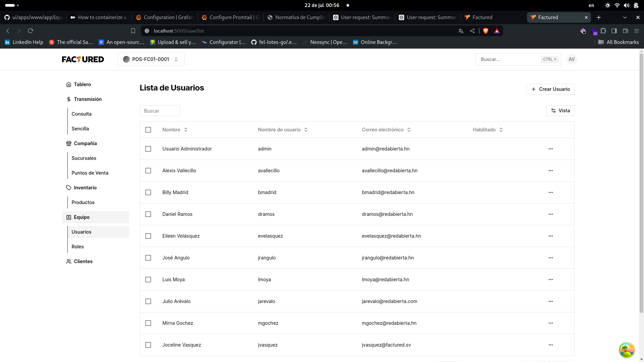Check the checkbox next to Mirna Gochez
644x362 pixels.
click(x=148, y=323)
